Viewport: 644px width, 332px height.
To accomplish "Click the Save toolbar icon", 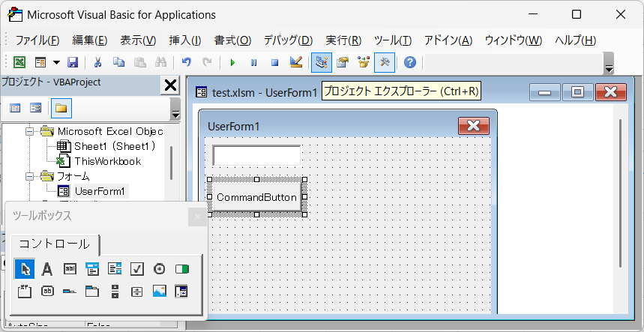I will point(73,62).
